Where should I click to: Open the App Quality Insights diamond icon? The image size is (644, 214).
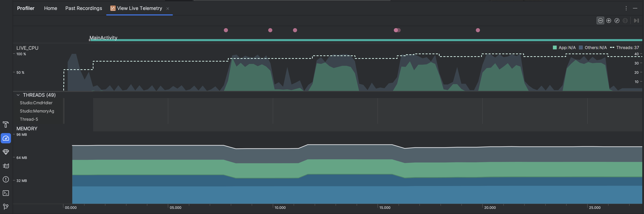coord(6,152)
